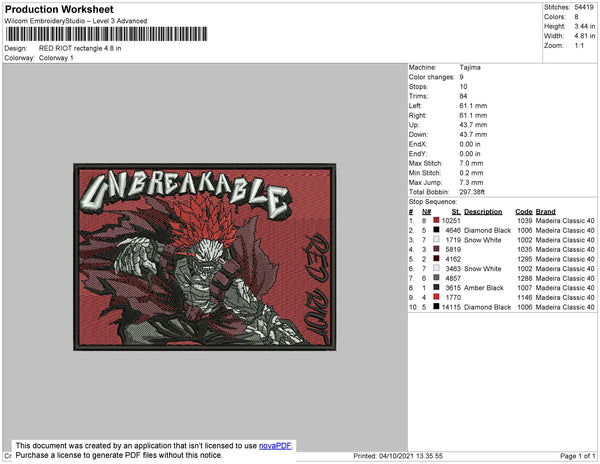600x464 pixels.
Task: Click the barcode under the worksheet title
Action: [107, 34]
